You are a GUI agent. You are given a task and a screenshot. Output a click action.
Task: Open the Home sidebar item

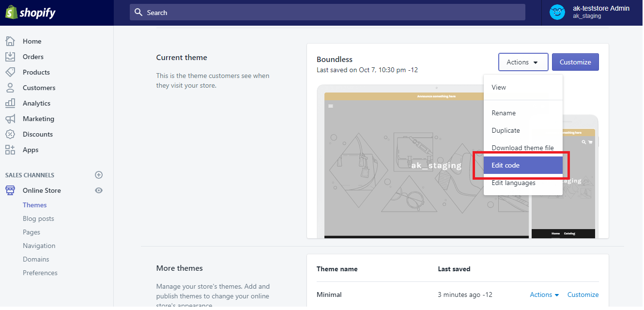pyautogui.click(x=32, y=41)
